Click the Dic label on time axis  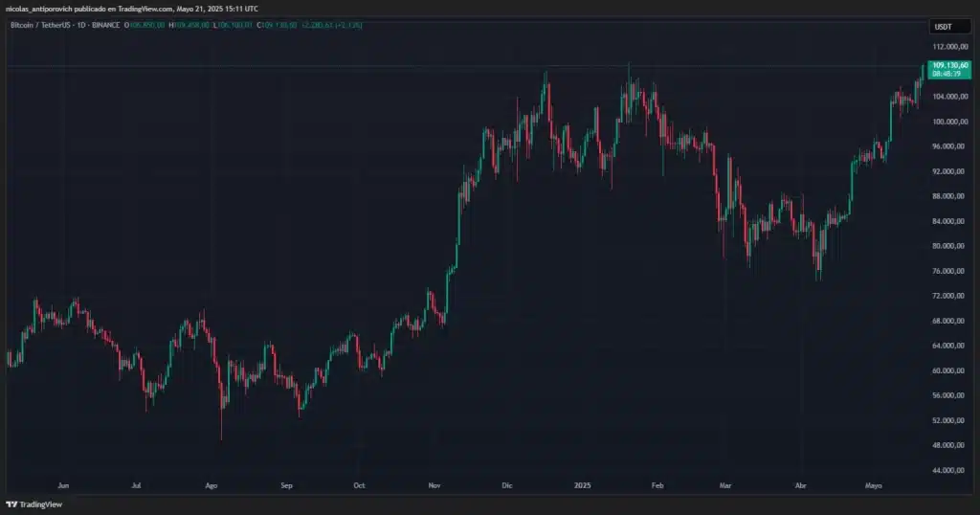tap(507, 485)
